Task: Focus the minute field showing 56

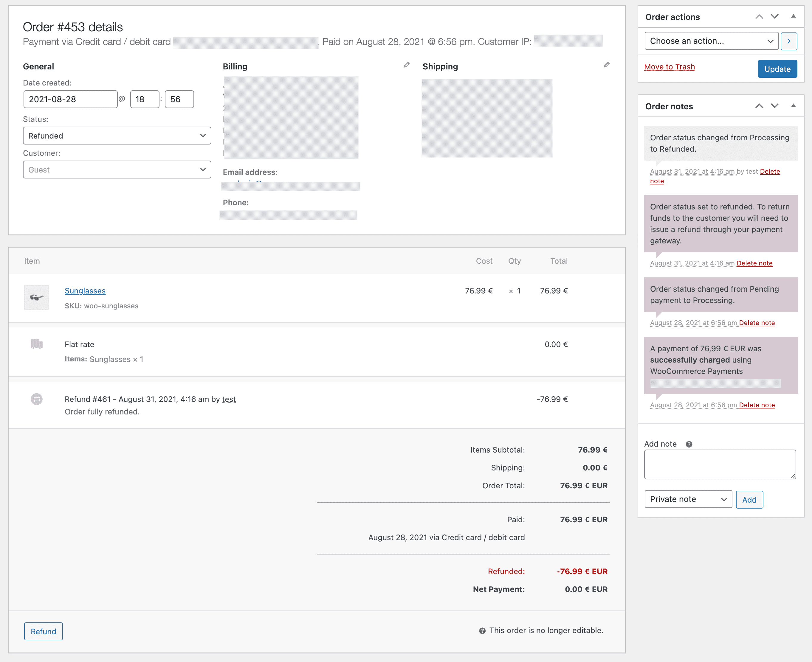Action: 179,100
